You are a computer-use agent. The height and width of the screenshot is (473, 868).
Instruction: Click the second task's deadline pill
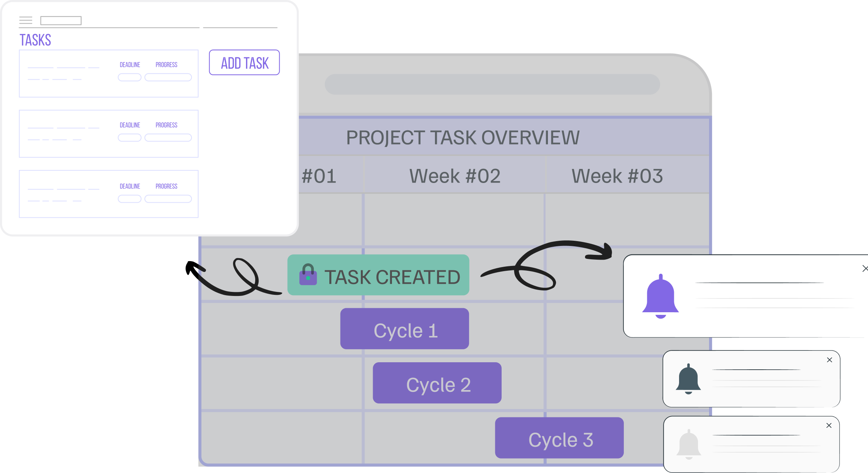point(129,138)
